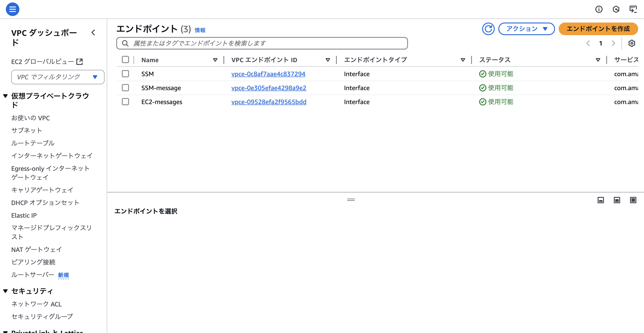Collapse the 仮想プライベートクラウド section

coord(5,96)
